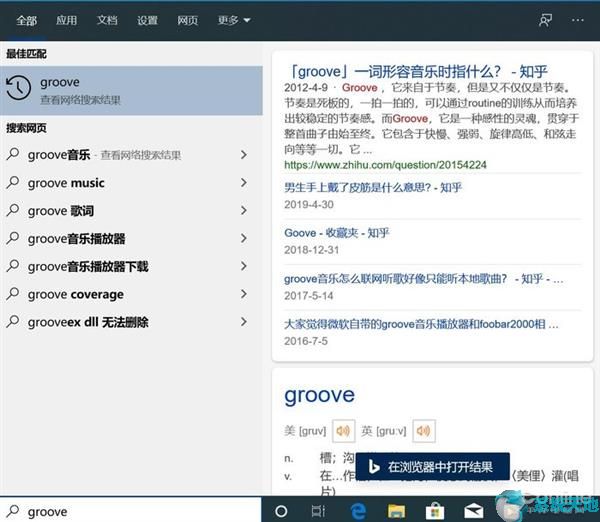Switch to the 应用 tab

click(x=67, y=20)
